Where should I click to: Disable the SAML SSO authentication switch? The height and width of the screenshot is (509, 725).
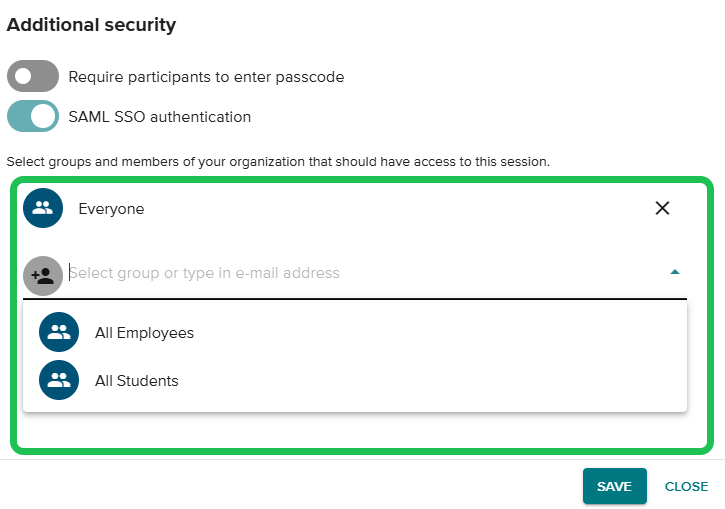[33, 116]
